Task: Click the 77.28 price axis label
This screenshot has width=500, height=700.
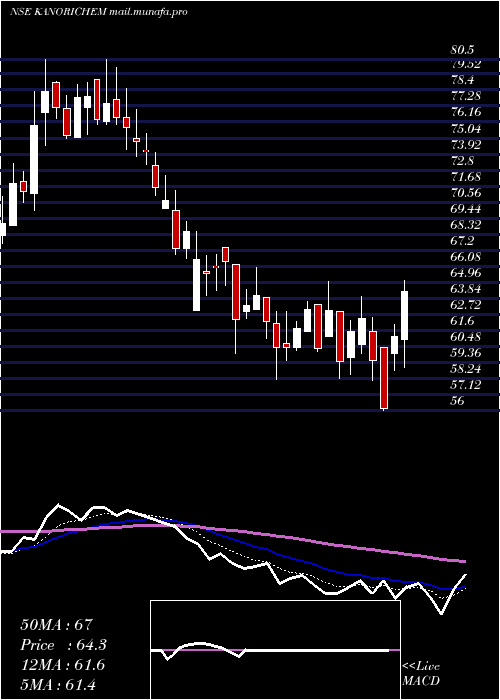Action: 466,96
